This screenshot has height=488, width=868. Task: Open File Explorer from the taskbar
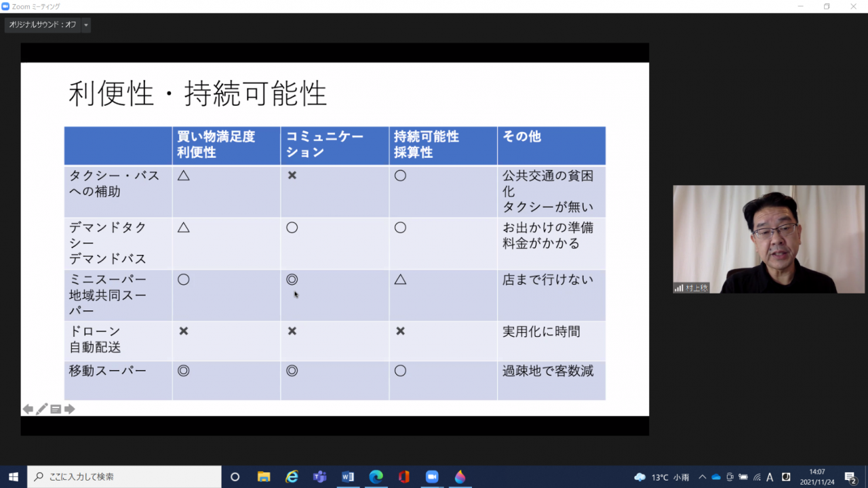[x=264, y=476]
